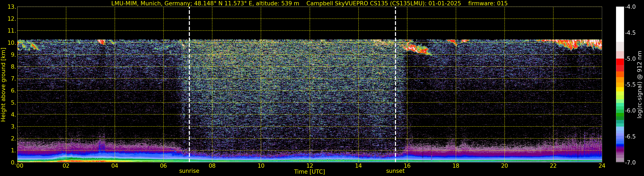Click the '11.' height axis tick label
The width and height of the screenshot is (644, 176).
(12, 31)
